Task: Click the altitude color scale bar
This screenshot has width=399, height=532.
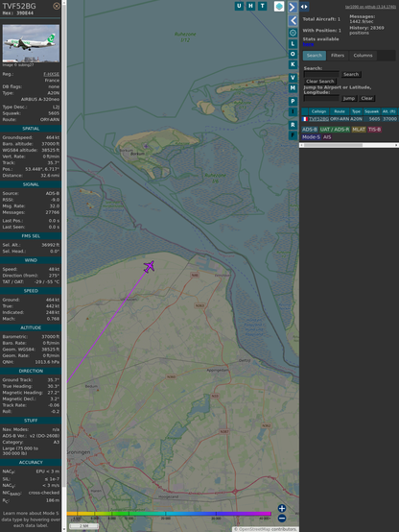Action: 169,514
